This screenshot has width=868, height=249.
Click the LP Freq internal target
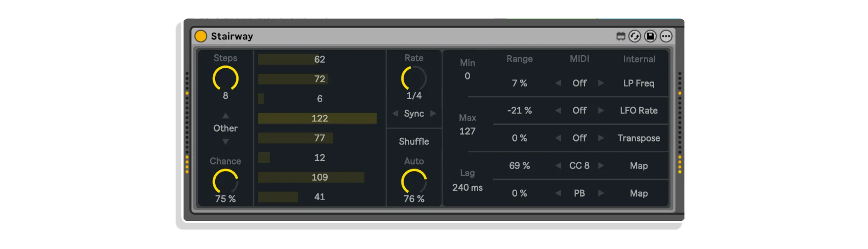[639, 83]
